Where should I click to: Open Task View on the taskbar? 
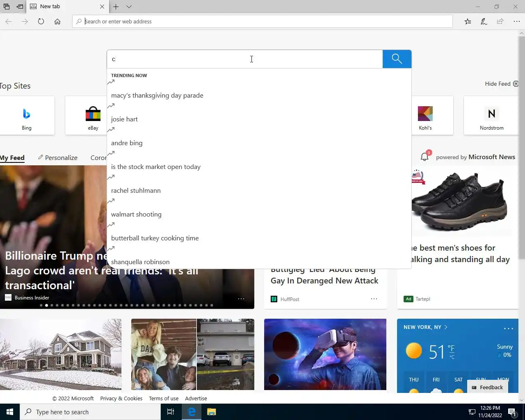pyautogui.click(x=171, y=412)
